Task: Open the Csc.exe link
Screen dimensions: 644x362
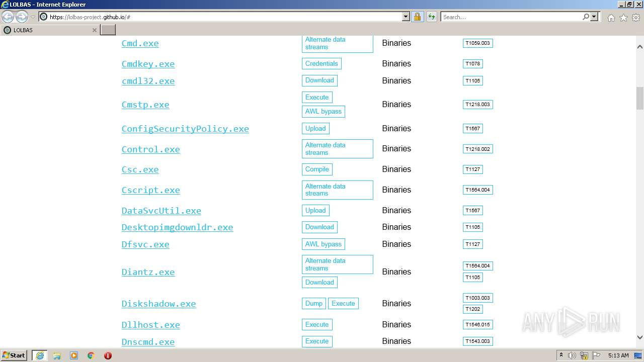Action: 140,169
